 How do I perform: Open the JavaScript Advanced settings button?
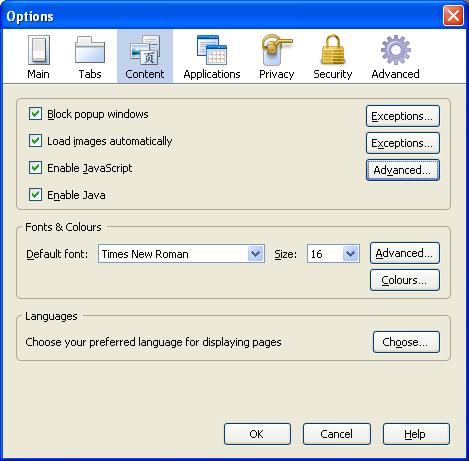[x=403, y=170]
